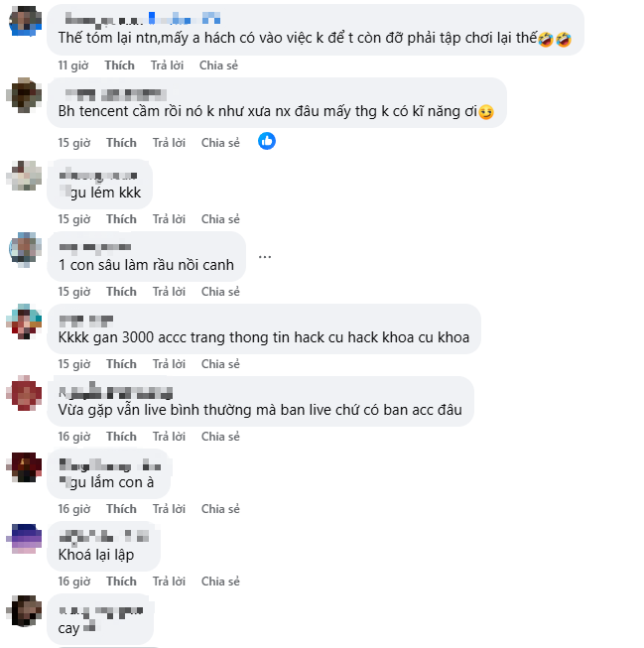
Task: Like the "gu lém kkk" comment
Action: point(121,219)
